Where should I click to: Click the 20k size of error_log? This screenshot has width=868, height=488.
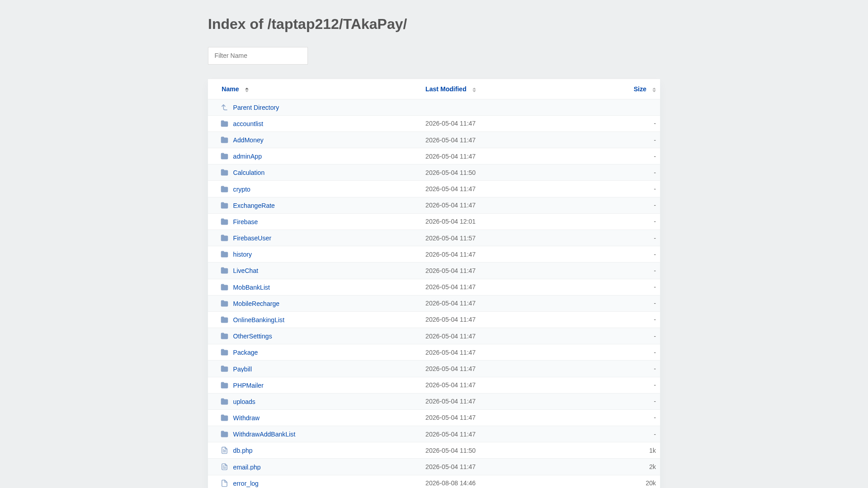point(651,483)
